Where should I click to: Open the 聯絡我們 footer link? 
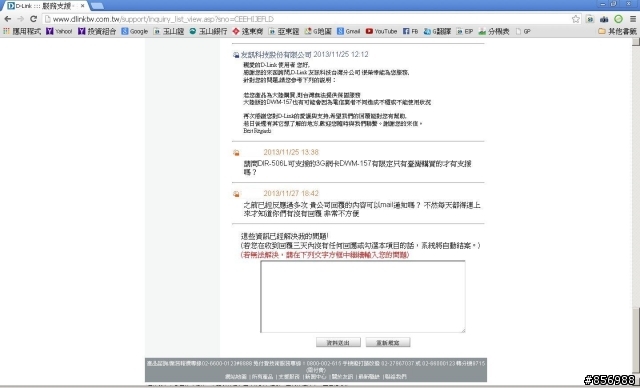click(x=396, y=377)
